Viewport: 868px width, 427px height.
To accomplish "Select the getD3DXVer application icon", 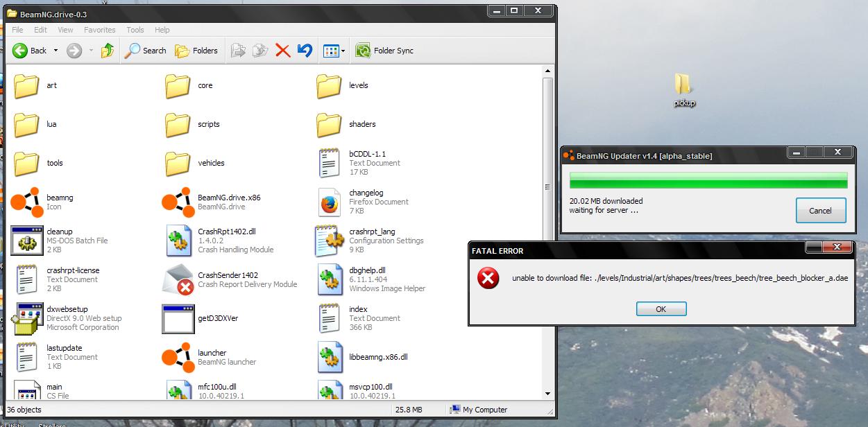I will (x=178, y=318).
